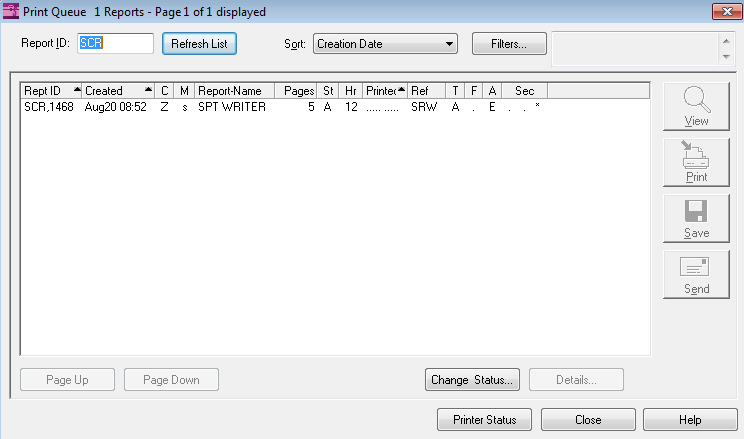Open Printer Status
The image size is (744, 439).
click(x=484, y=420)
